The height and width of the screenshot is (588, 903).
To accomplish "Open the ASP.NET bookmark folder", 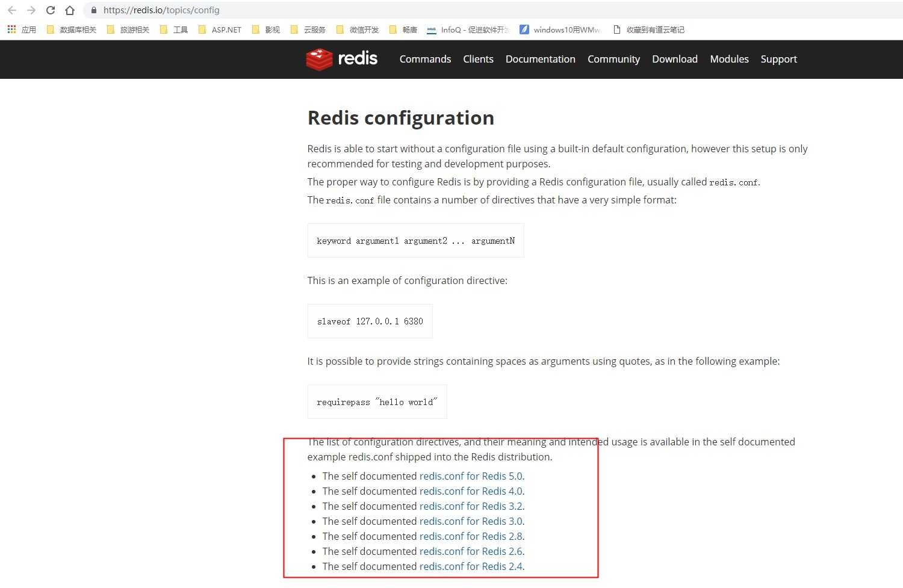I will click(x=220, y=29).
